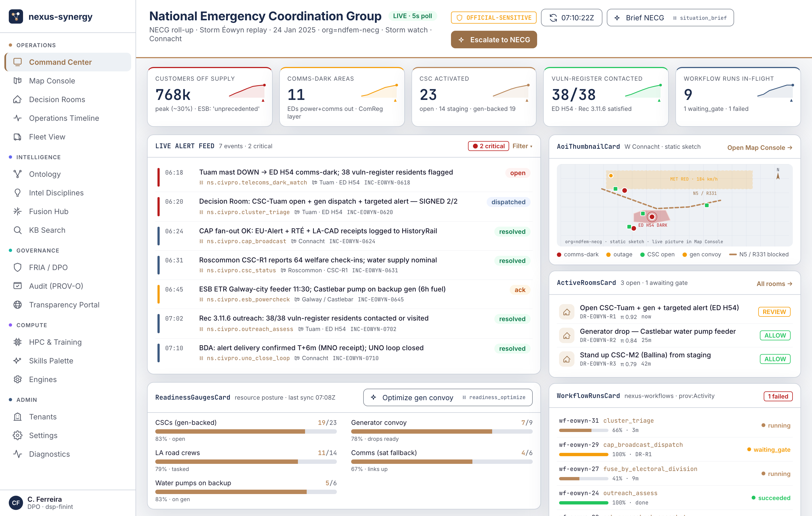This screenshot has width=812, height=516.
Task: Click the Fleet View truck icon
Action: 18,137
